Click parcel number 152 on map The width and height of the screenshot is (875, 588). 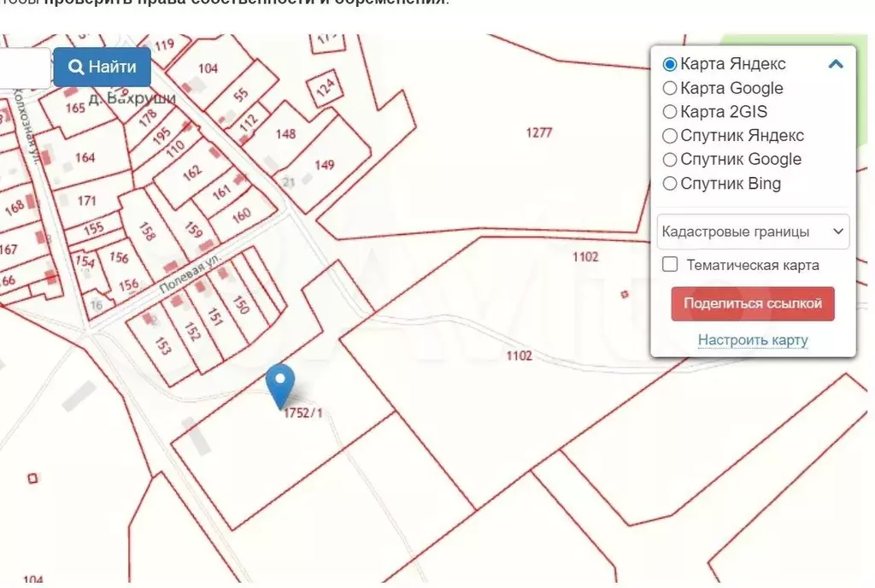(x=192, y=332)
